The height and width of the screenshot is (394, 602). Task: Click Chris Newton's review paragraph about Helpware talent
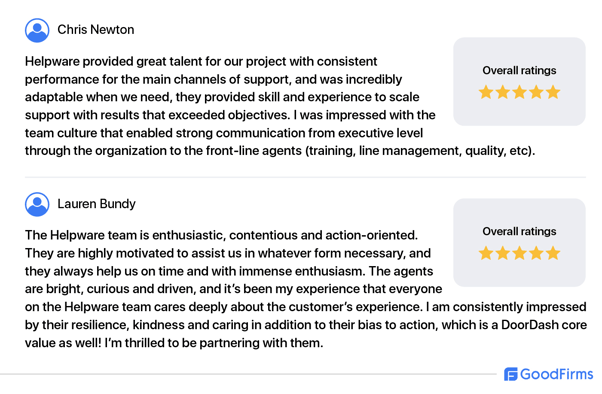coord(280,106)
